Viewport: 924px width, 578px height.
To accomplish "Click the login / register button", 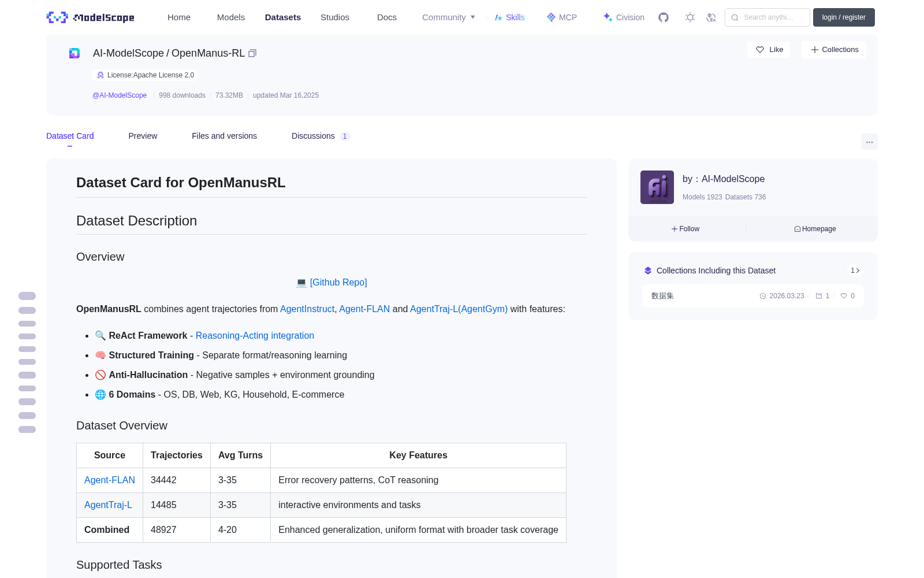I will [844, 17].
